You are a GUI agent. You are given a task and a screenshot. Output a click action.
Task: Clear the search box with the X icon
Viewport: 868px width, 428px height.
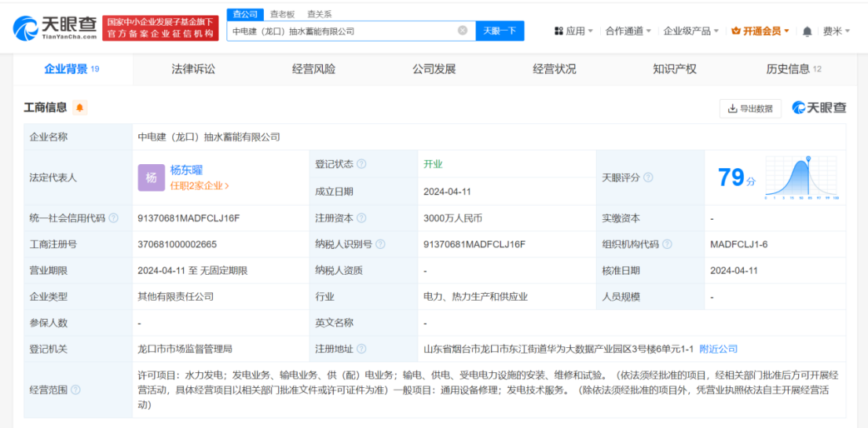463,31
